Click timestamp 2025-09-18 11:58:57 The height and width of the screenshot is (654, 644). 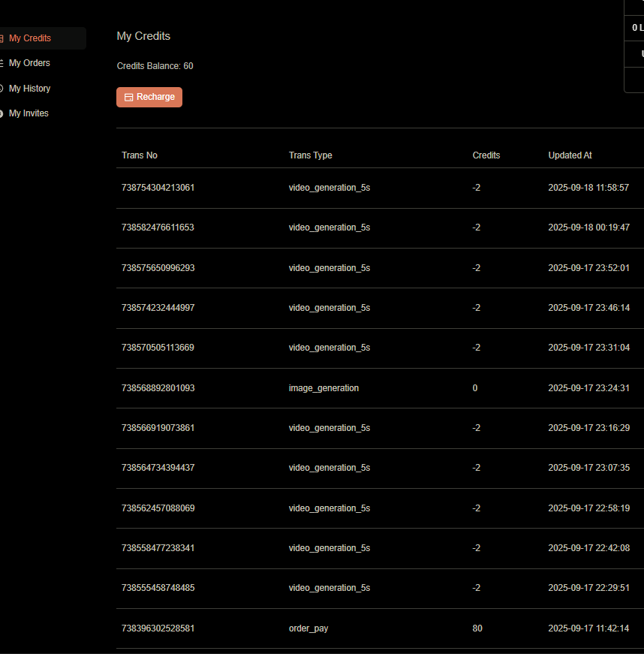point(588,188)
